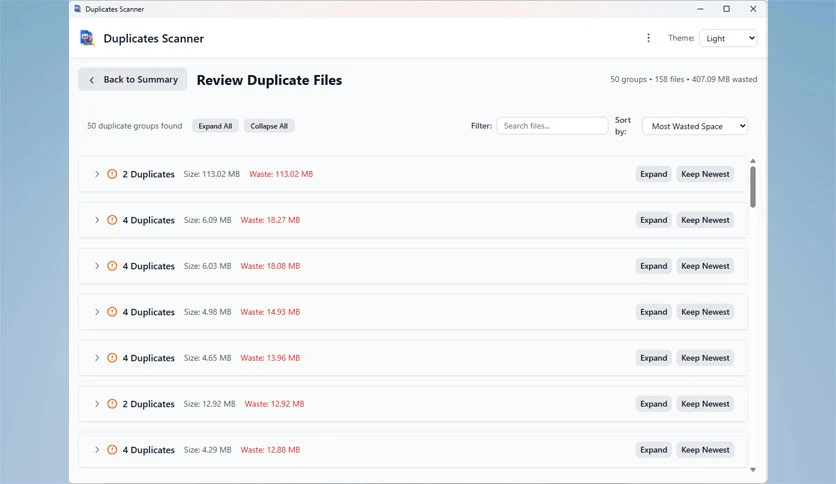Click the warning icon on 12.92 MB group
The height and width of the screenshot is (484, 836).
pyautogui.click(x=112, y=404)
